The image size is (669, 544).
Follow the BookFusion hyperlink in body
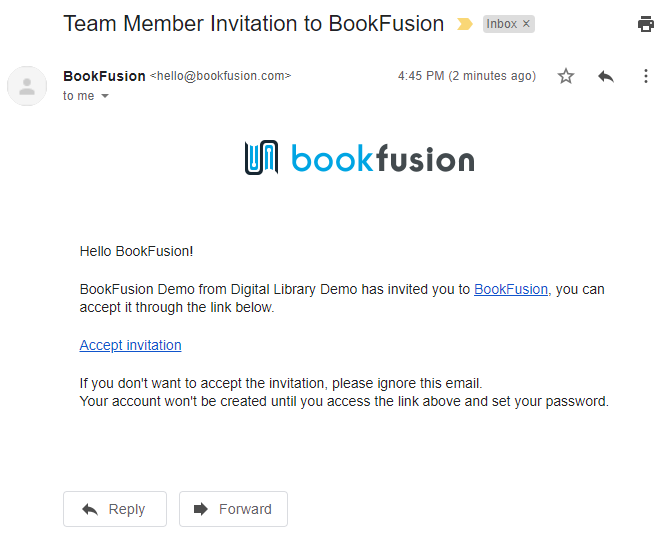[x=511, y=289]
